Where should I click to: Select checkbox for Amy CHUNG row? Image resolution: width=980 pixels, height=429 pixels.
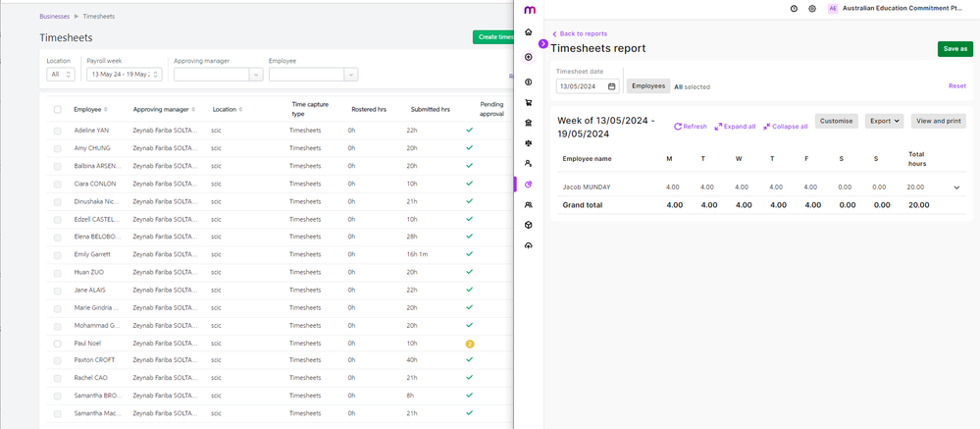(x=57, y=148)
